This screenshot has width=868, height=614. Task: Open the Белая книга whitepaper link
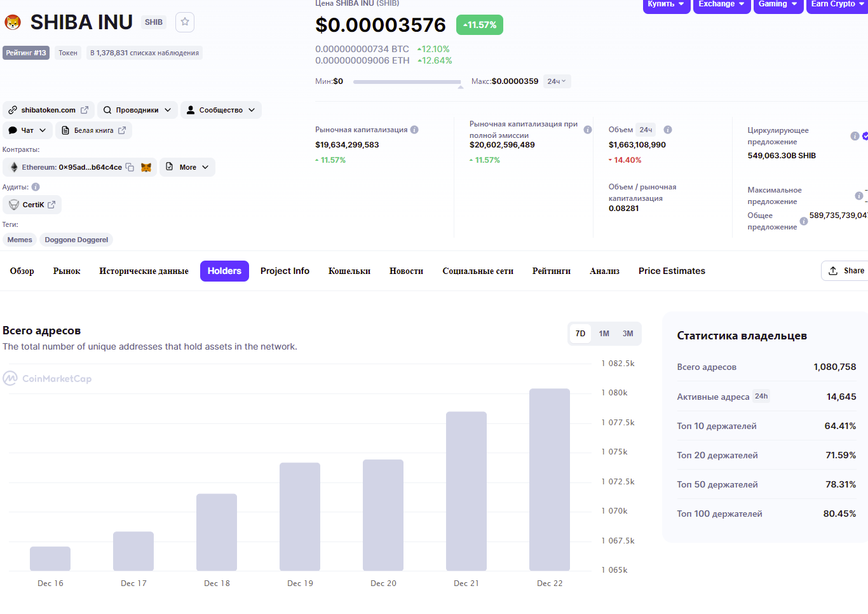93,130
